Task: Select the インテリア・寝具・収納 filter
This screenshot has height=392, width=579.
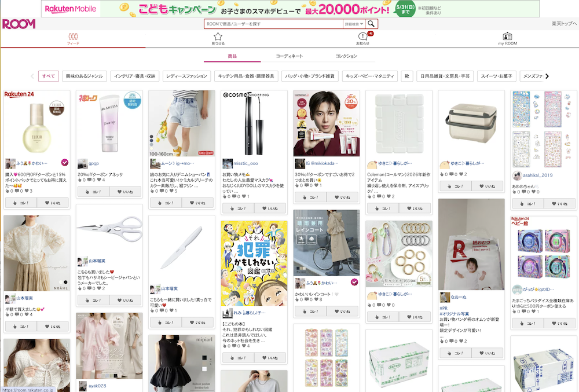Action: [x=134, y=76]
